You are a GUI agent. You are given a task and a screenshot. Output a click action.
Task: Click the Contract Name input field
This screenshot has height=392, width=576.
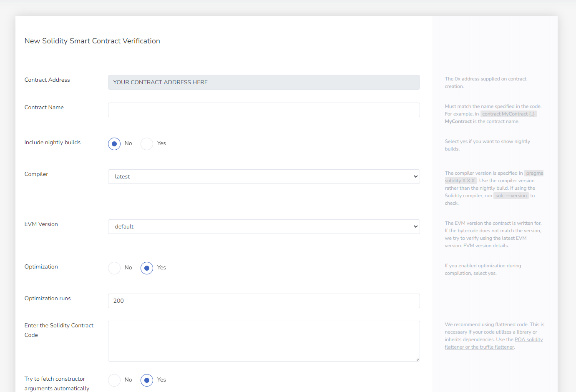(x=264, y=110)
